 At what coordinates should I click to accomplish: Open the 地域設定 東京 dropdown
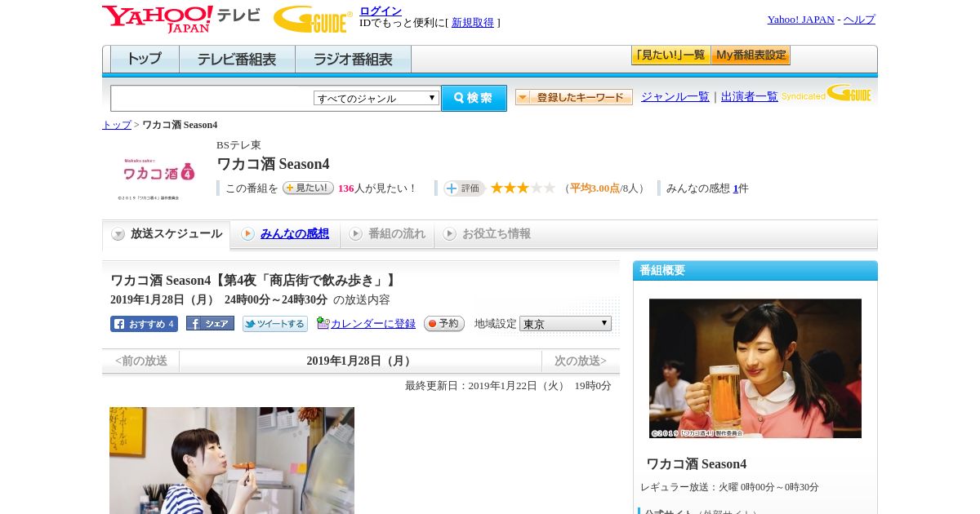565,324
